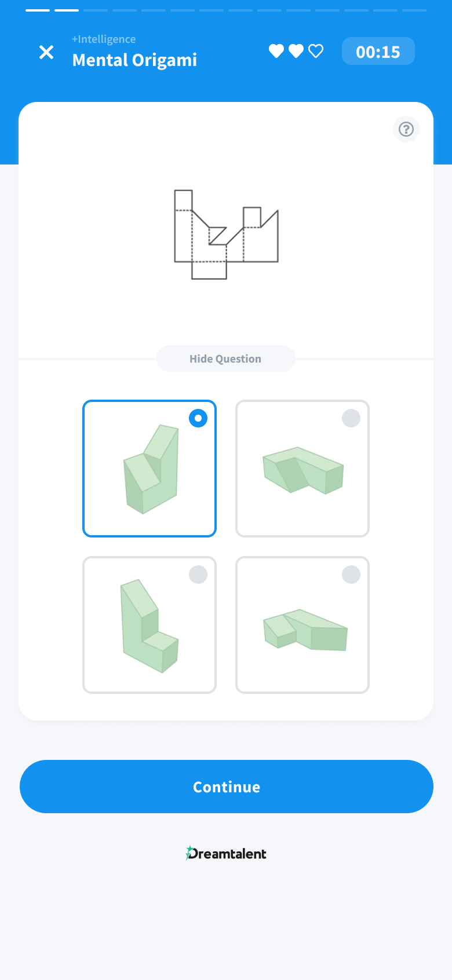Click the unfolded paper net diagram
This screenshot has height=980, width=452.
227,235
